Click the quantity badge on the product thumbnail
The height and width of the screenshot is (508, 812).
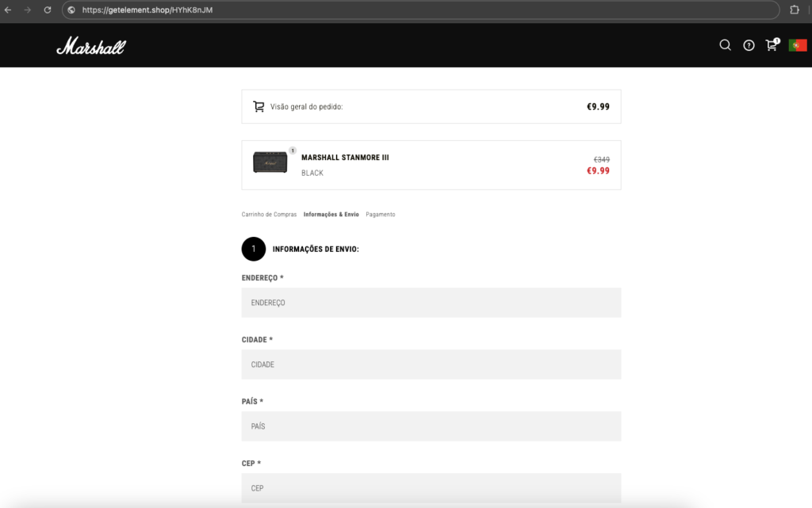293,151
